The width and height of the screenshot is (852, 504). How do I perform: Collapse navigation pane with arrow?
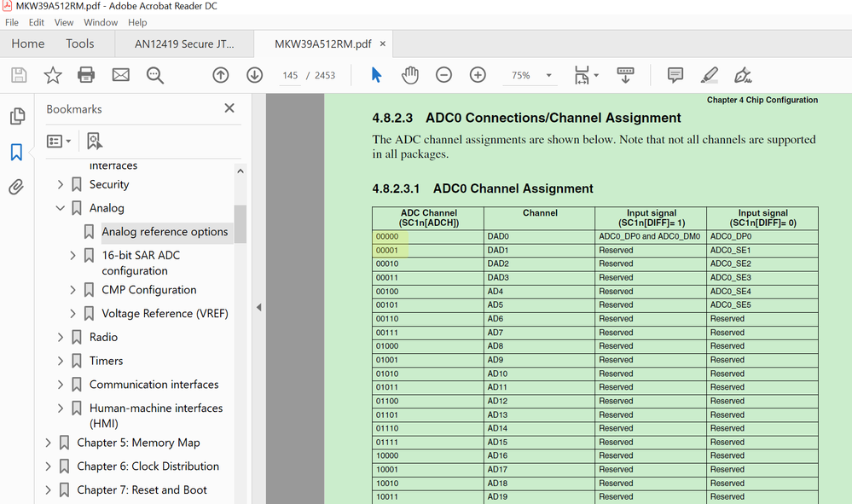tap(259, 307)
